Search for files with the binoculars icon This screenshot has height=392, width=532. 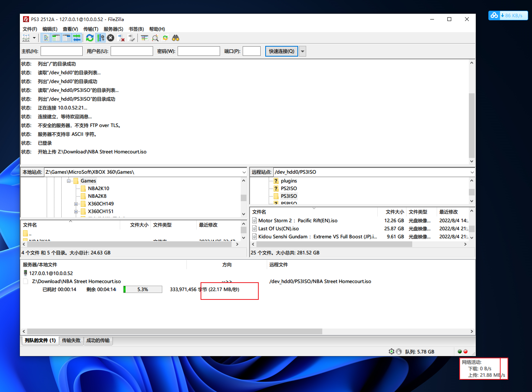[176, 38]
